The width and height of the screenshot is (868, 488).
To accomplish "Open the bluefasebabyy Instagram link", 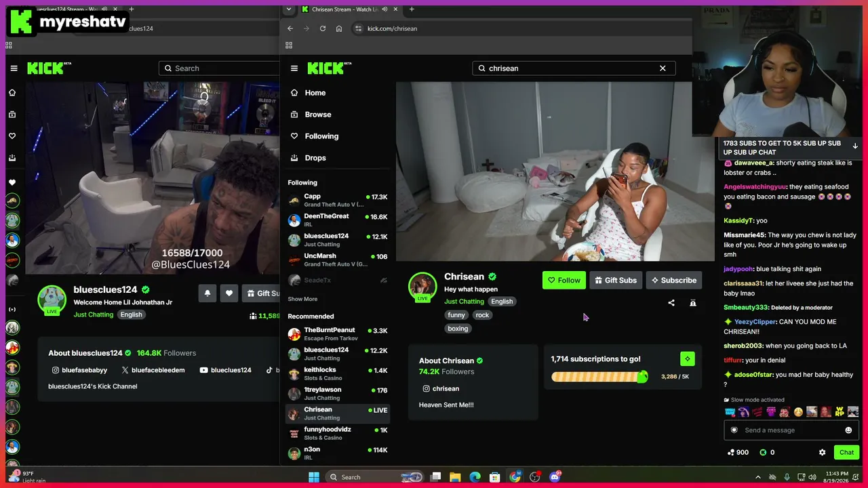I will point(79,370).
